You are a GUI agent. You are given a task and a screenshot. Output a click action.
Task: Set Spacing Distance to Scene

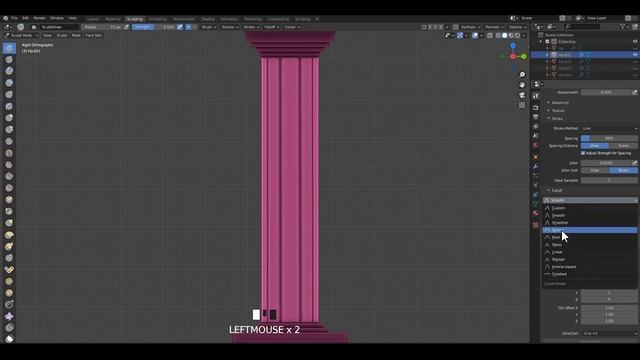pyautogui.click(x=623, y=146)
